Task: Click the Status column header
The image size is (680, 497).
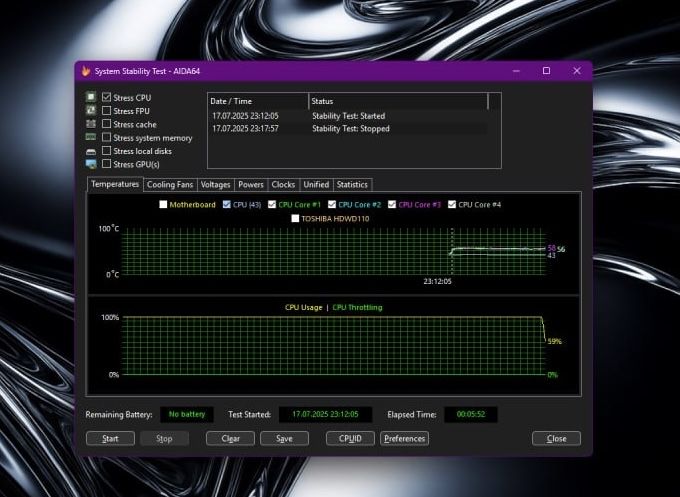Action: tap(398, 101)
